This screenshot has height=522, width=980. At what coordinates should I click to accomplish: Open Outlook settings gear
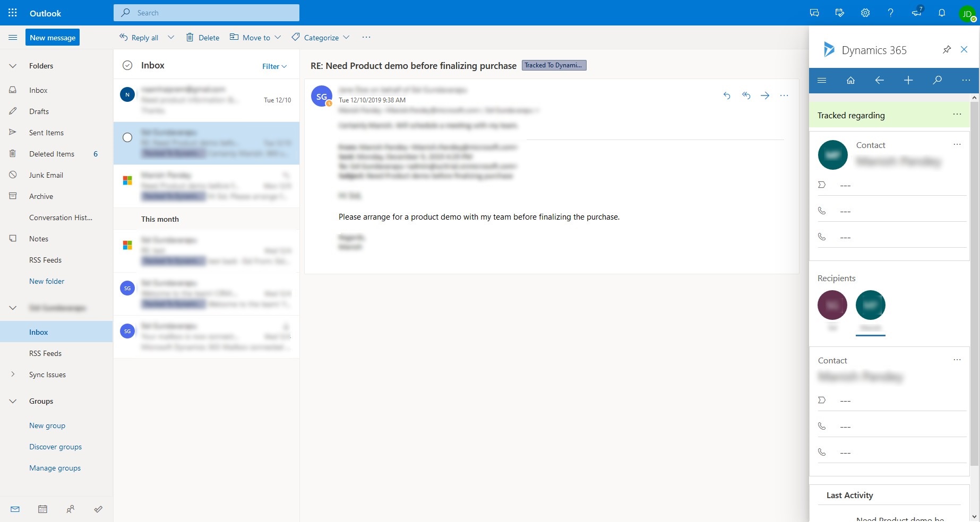[x=865, y=13]
